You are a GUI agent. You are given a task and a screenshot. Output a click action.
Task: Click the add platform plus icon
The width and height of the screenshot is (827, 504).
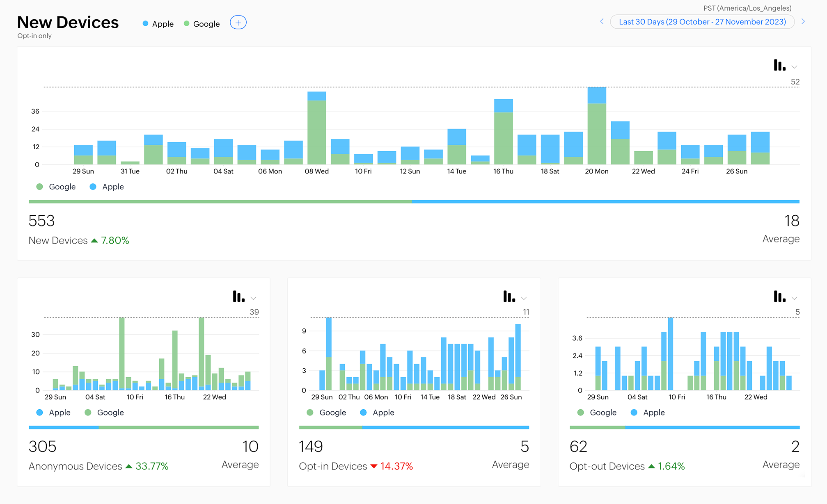point(238,23)
